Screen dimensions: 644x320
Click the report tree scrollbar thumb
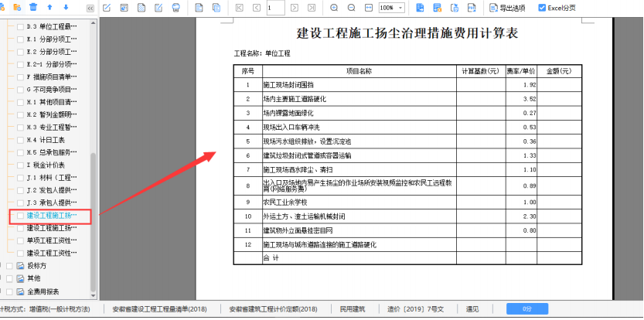point(94,222)
